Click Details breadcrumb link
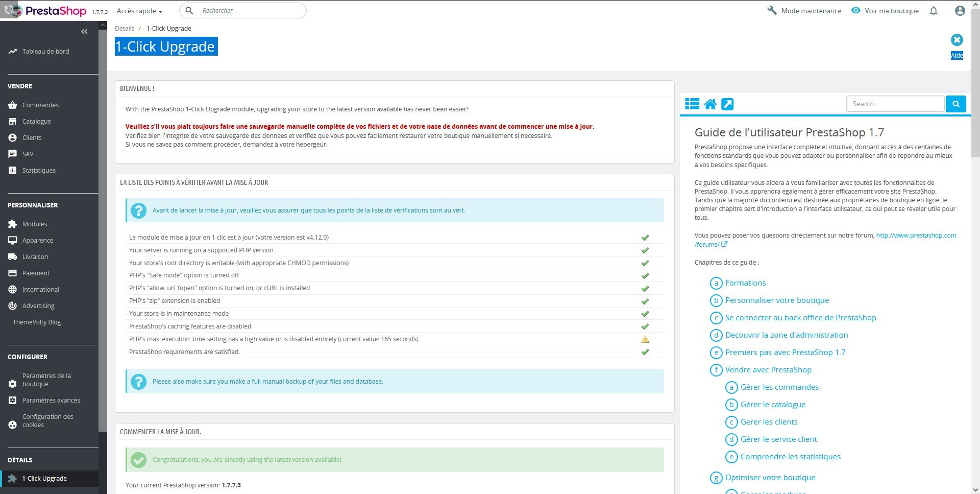This screenshot has height=494, width=980. coord(125,29)
